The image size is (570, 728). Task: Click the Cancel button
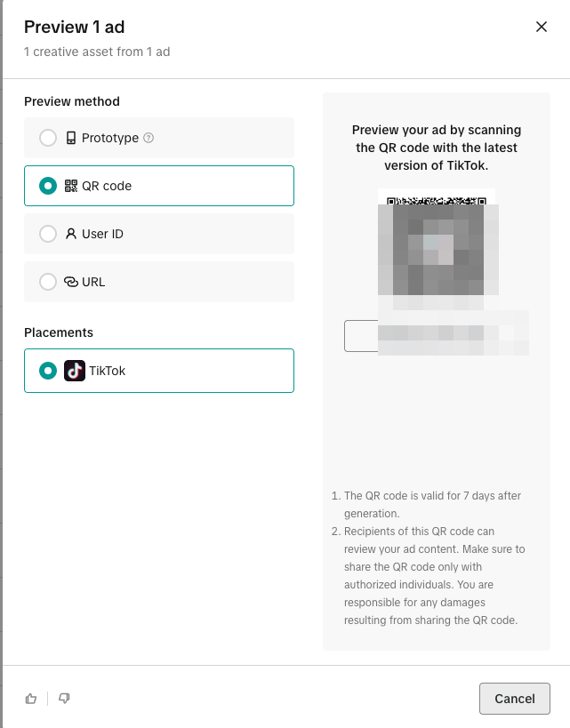click(515, 699)
